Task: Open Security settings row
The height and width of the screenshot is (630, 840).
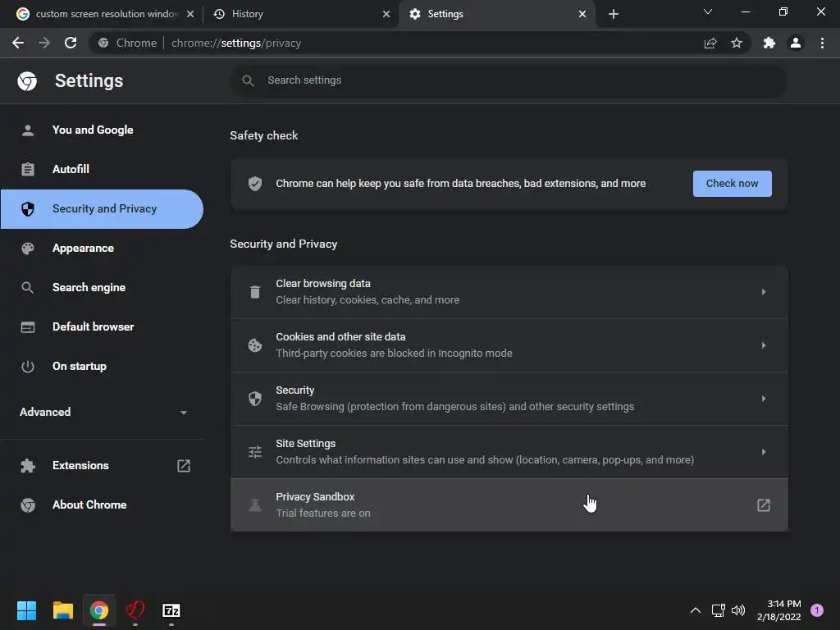Action: click(509, 399)
